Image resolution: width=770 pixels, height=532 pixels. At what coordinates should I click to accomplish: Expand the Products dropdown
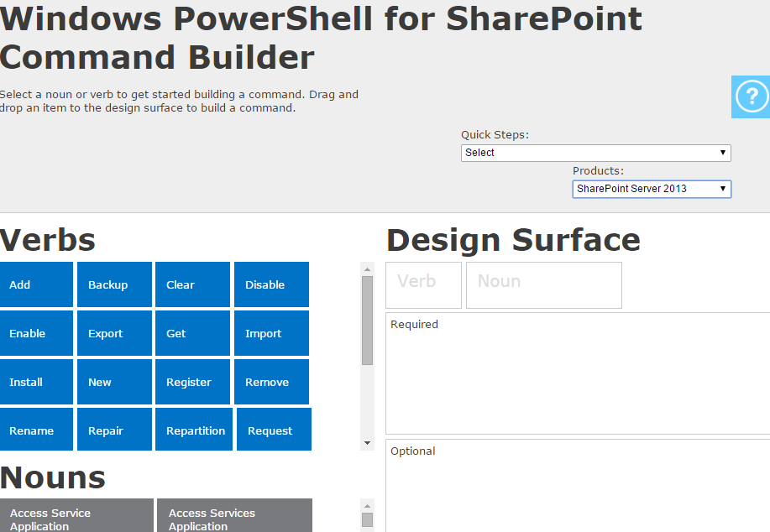pyautogui.click(x=652, y=189)
